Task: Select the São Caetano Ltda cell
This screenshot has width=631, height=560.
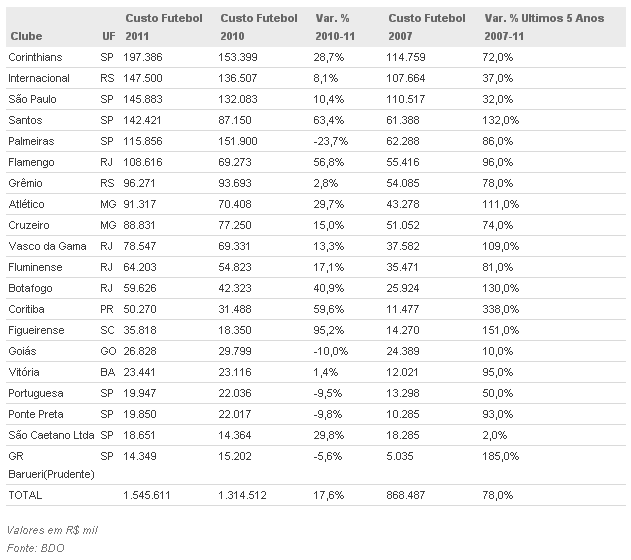Action: coord(51,435)
